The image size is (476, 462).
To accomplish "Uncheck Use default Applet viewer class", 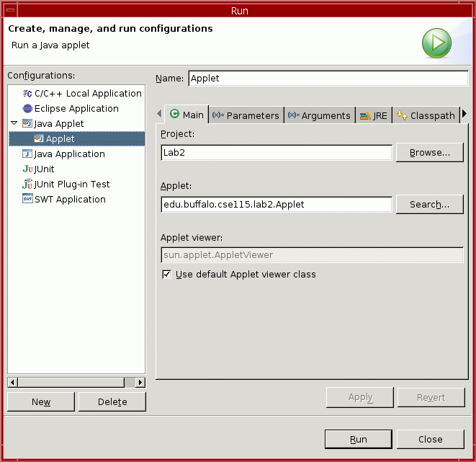I will coord(167,275).
